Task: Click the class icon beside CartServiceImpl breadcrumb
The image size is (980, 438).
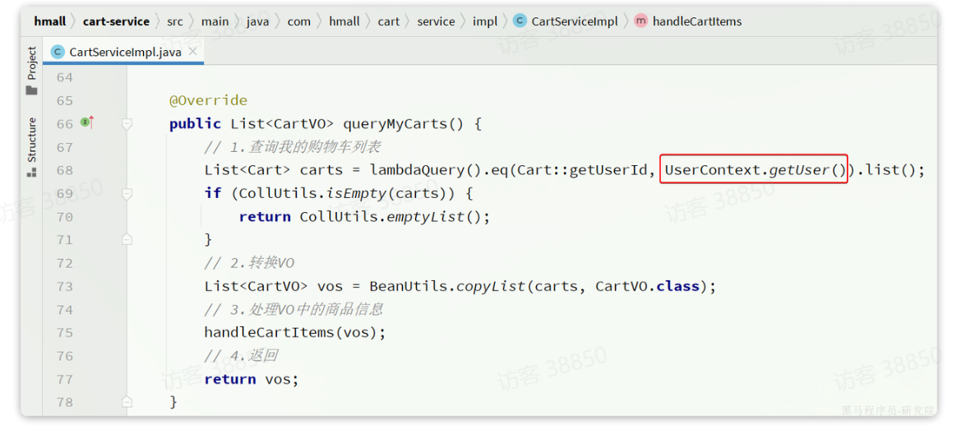Action: tap(520, 21)
